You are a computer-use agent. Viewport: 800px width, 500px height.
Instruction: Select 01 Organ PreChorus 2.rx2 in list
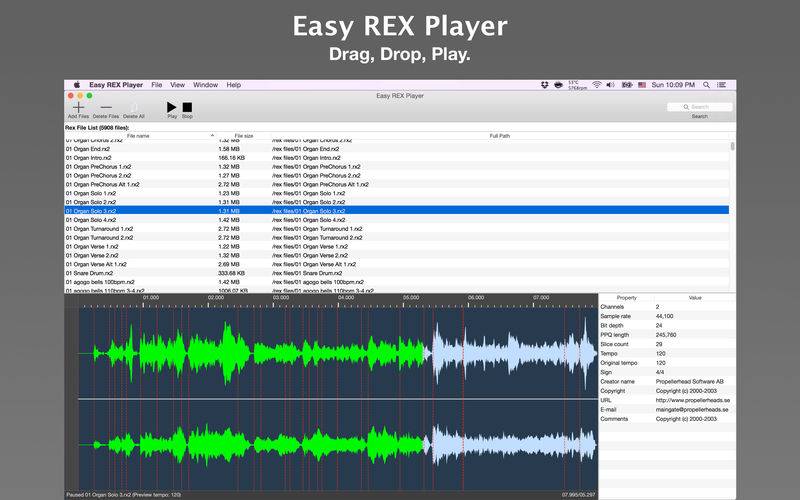click(x=396, y=176)
